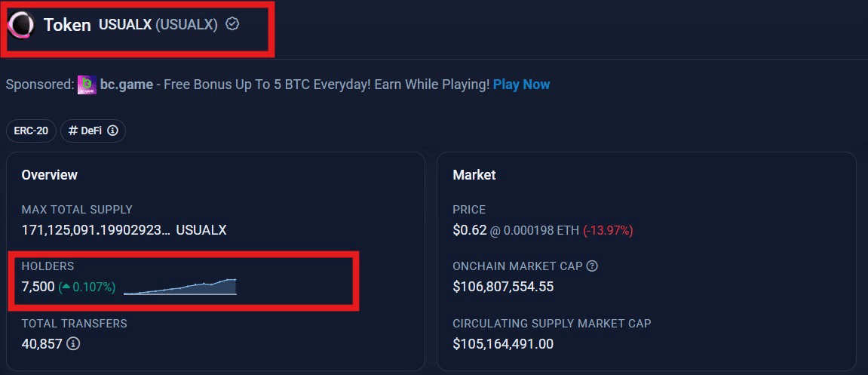Select the ERC-20 tag
The image size is (868, 375).
[31, 131]
